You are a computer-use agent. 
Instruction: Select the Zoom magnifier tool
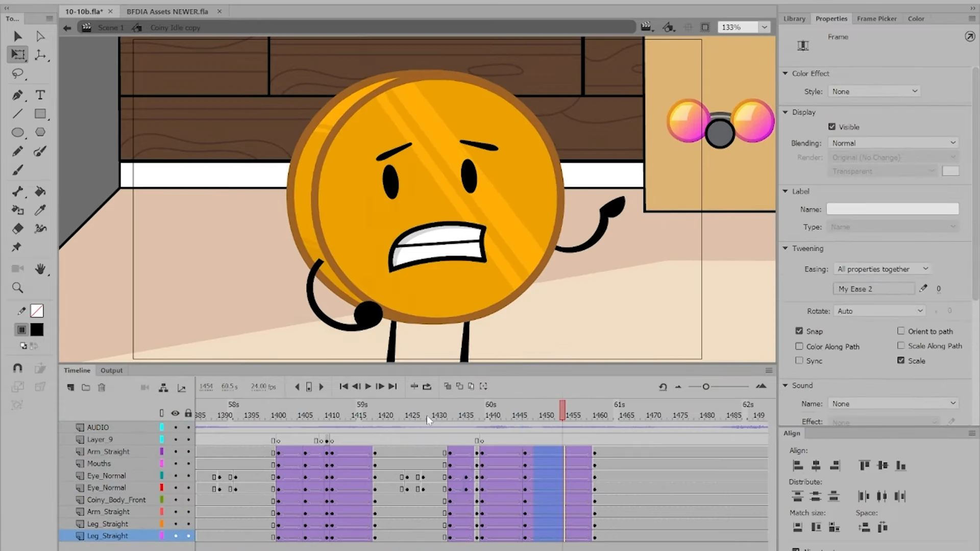tap(18, 288)
